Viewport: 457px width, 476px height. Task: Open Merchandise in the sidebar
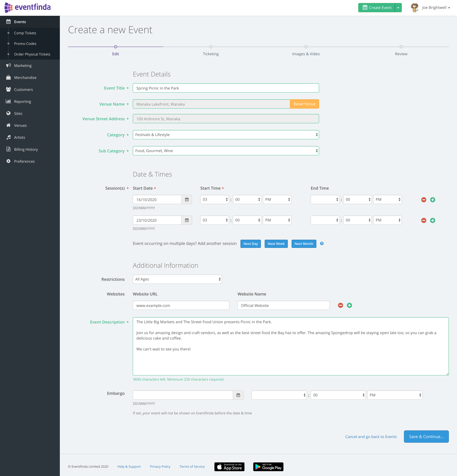tap(30, 77)
